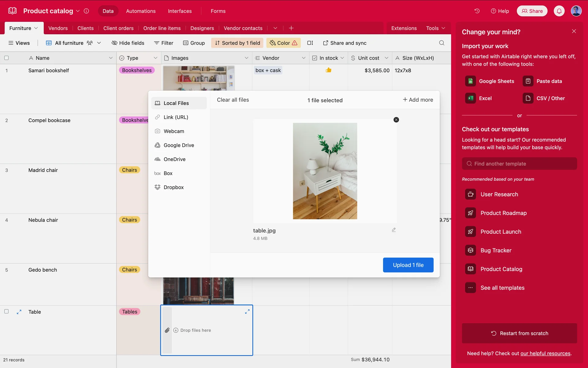Viewport: 588px width, 368px height.
Task: Open our helpful resources link
Action: 545,353
